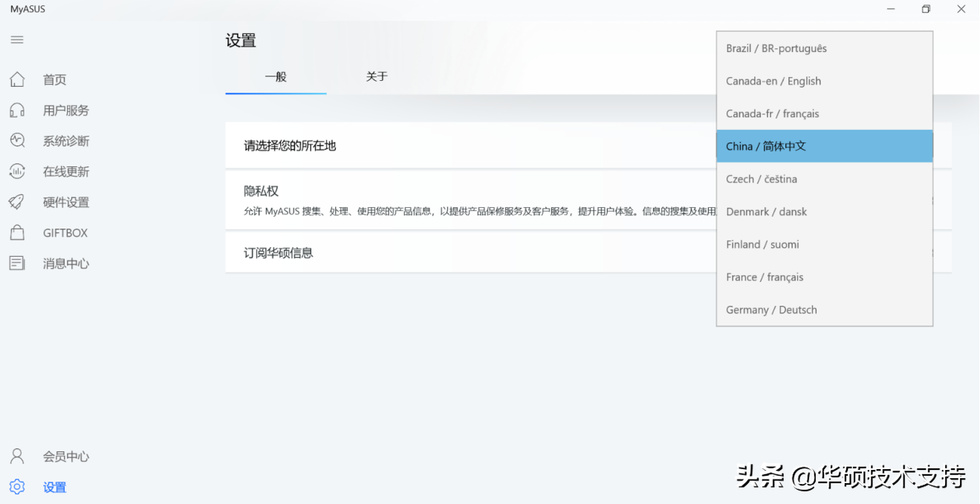Choose Canada-en / English option

click(825, 81)
